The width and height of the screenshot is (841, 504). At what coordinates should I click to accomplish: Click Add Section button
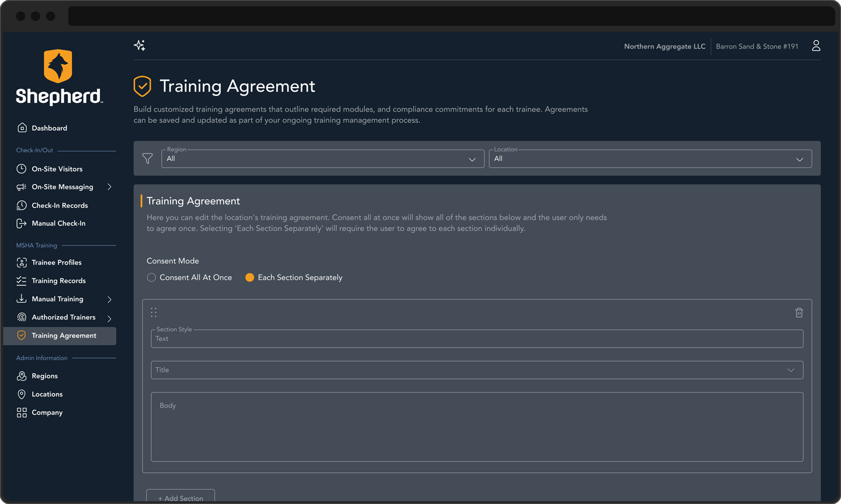180,497
